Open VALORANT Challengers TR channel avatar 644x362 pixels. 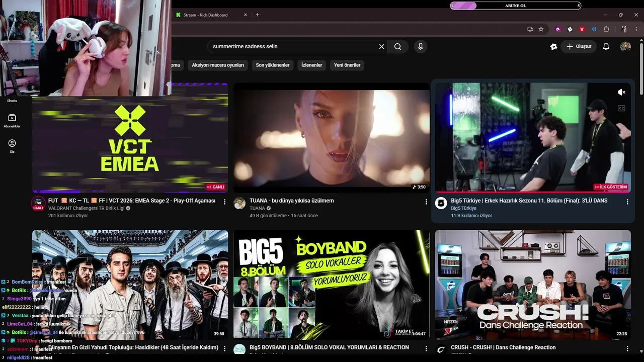(38, 203)
